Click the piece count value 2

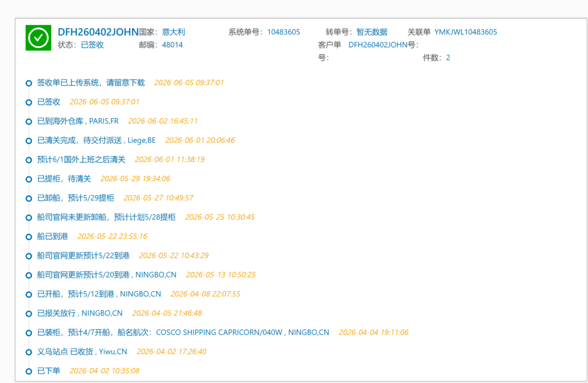[x=448, y=58]
